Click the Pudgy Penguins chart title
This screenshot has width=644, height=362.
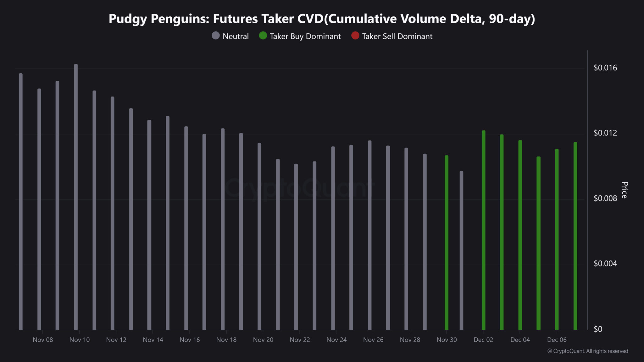pos(322,19)
